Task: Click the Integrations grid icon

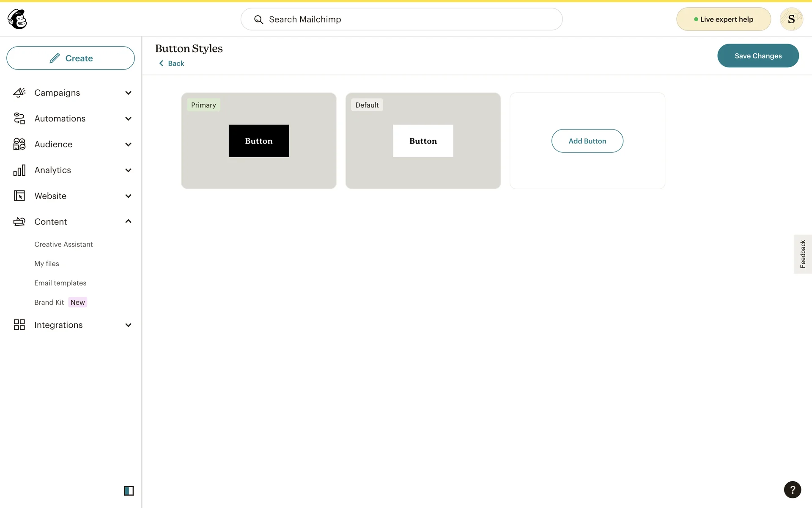Action: click(x=19, y=325)
